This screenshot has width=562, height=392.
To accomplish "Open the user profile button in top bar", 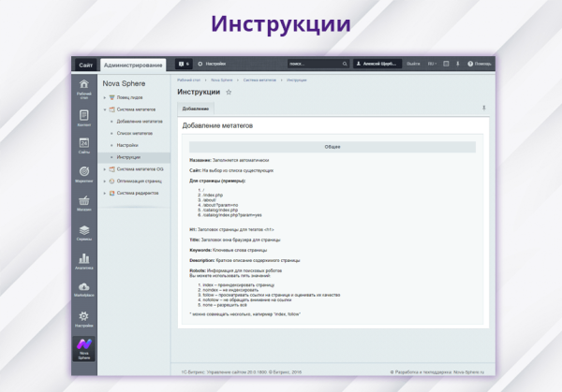I will click(x=377, y=64).
